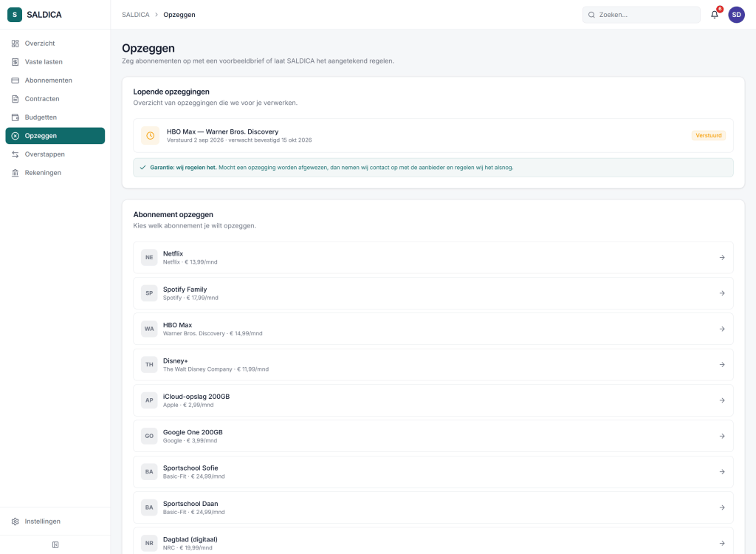
Task: Open Google One 200GB arrow
Action: tap(722, 437)
